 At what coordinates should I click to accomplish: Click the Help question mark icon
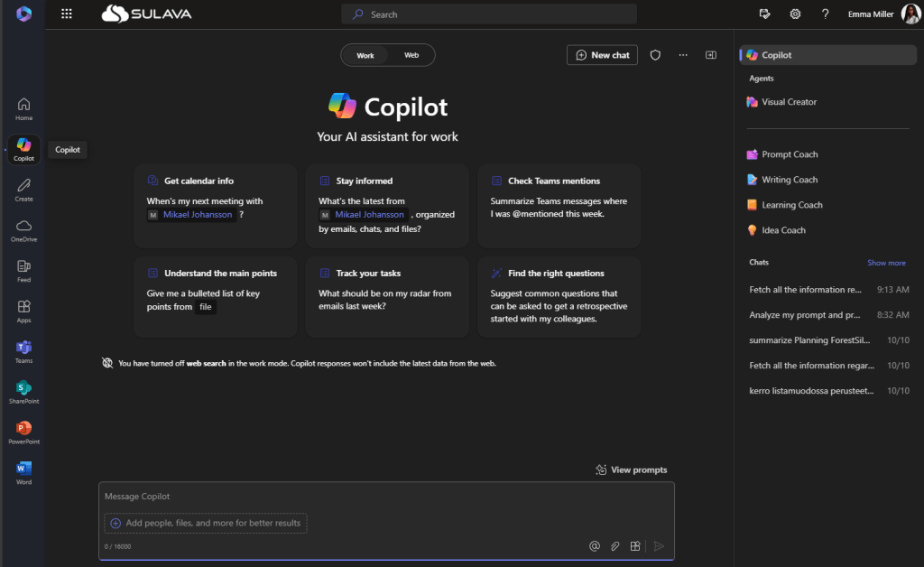tap(825, 14)
